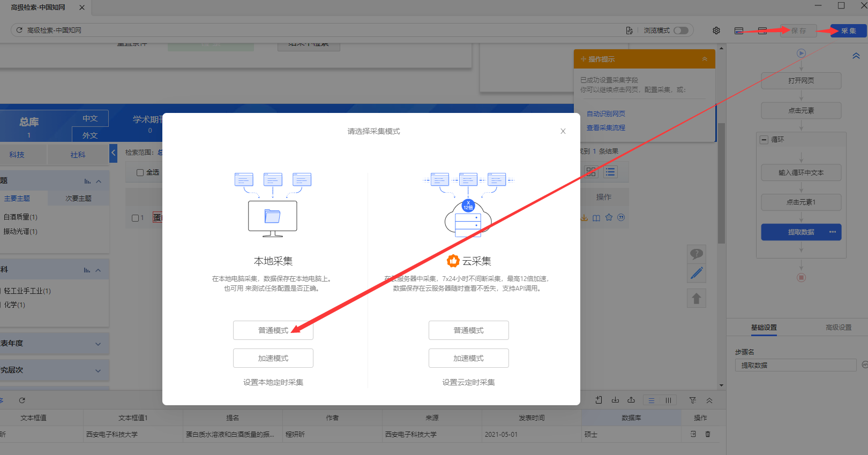Viewport: 868px width, 455px height.
Task: Select the 中文 language tab
Action: pos(90,118)
